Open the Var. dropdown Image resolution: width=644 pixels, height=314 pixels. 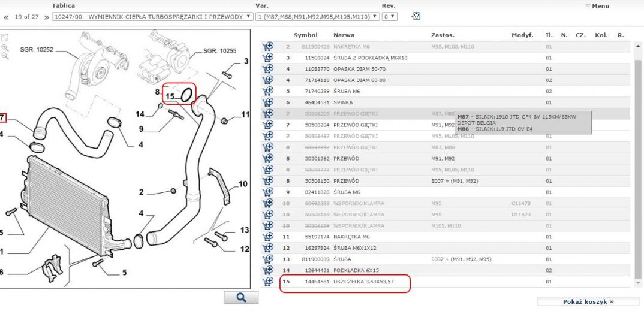click(x=317, y=17)
